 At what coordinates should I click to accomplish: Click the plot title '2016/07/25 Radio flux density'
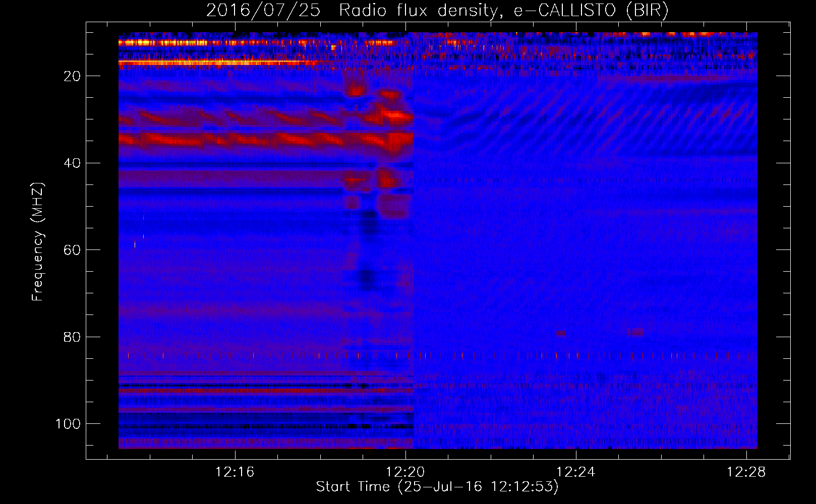click(x=438, y=11)
